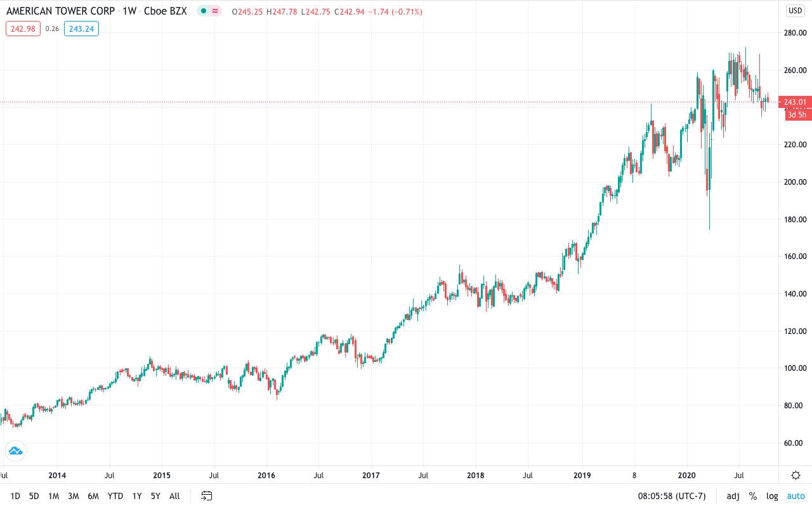Select the 5Y time range
This screenshot has height=508, width=812.
pyautogui.click(x=155, y=496)
